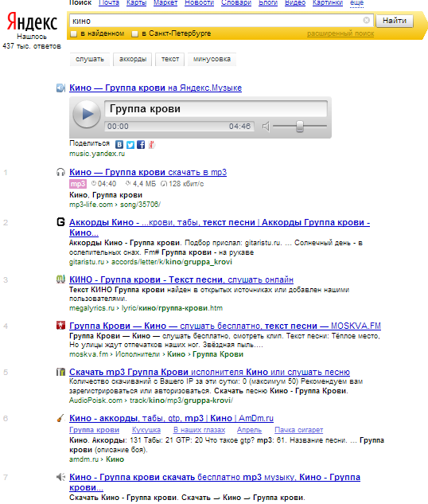Open the "Кукушка" sitelink

pos(146,430)
